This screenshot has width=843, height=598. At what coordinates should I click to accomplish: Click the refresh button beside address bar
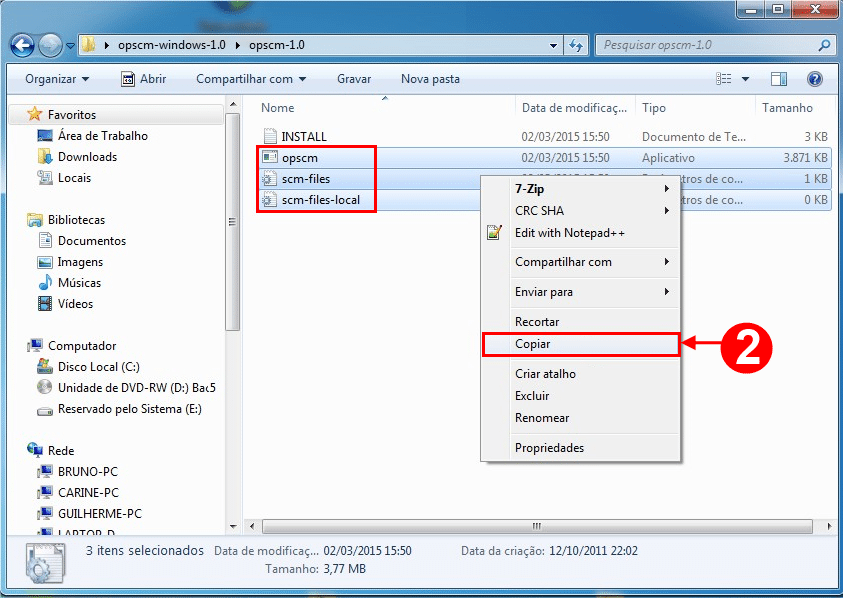[x=577, y=46]
